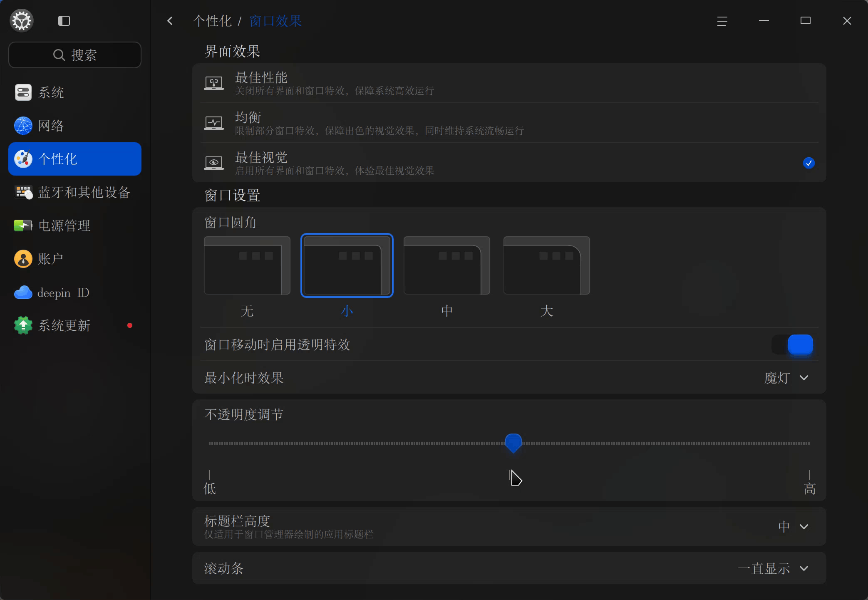This screenshot has height=600, width=868.
Task: Toggle the sidebar panel icon
Action: pyautogui.click(x=64, y=21)
